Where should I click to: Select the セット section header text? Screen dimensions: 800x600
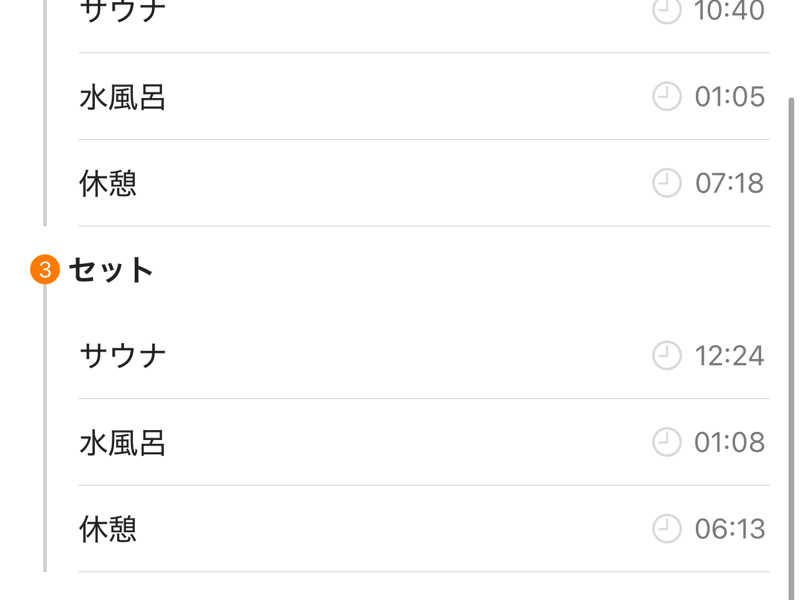pyautogui.click(x=111, y=270)
